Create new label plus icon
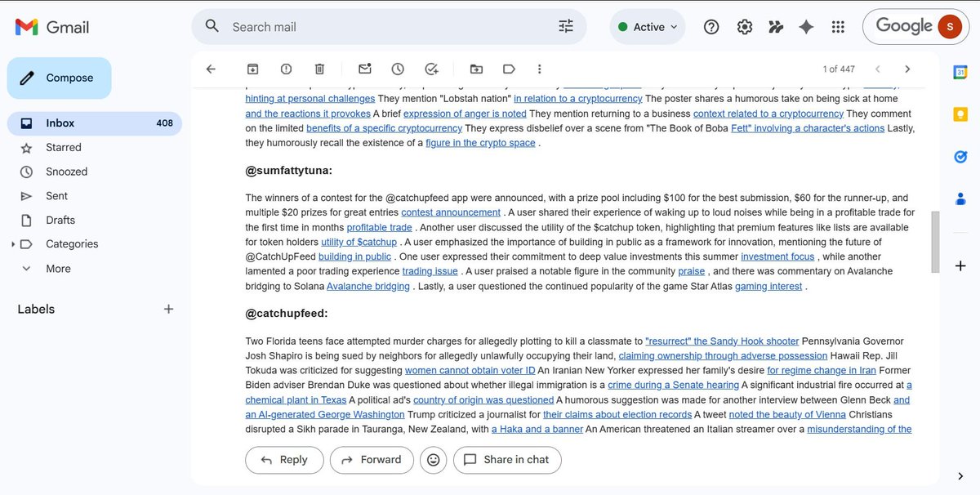The width and height of the screenshot is (980, 495). (x=168, y=309)
